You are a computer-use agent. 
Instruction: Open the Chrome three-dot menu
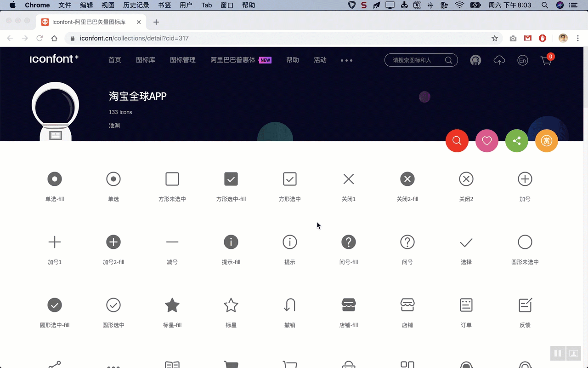(x=578, y=38)
